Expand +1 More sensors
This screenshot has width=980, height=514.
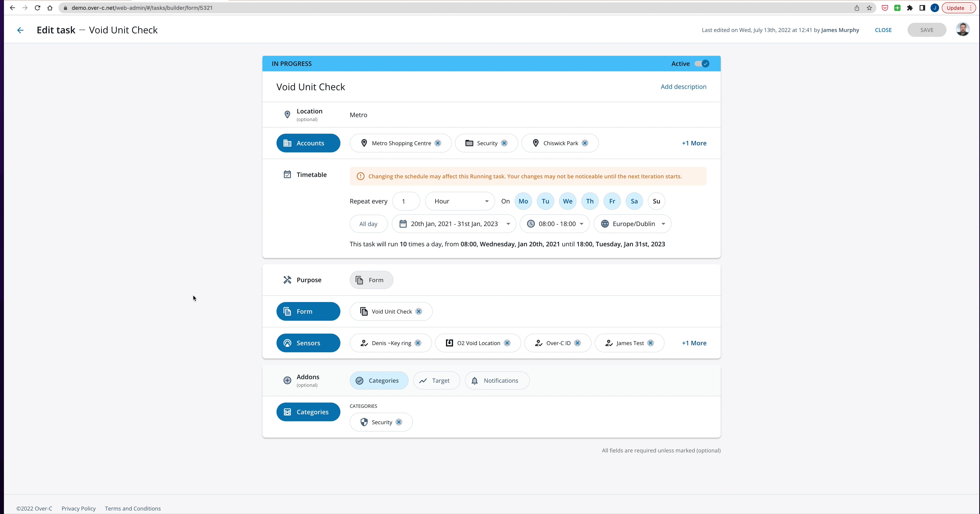(x=694, y=343)
